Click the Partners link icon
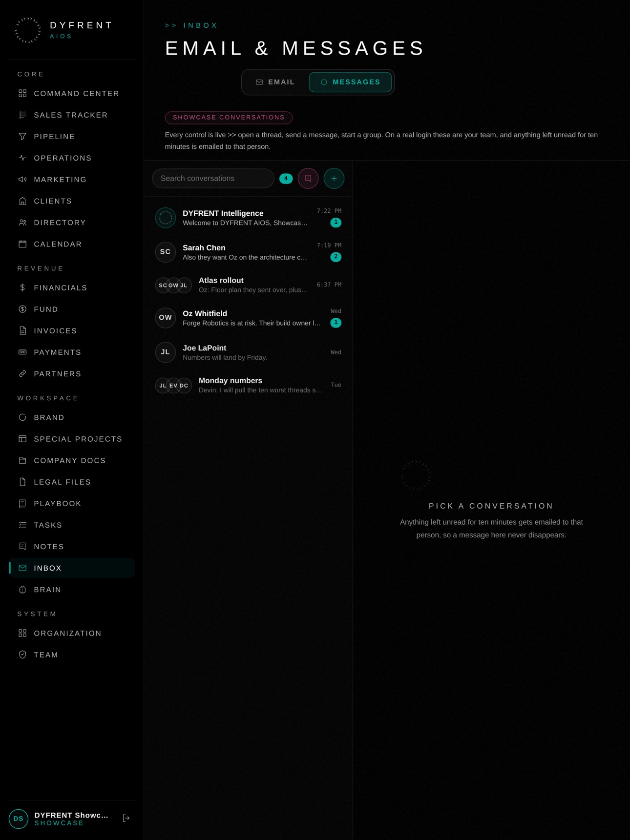630x840 pixels. coord(22,373)
